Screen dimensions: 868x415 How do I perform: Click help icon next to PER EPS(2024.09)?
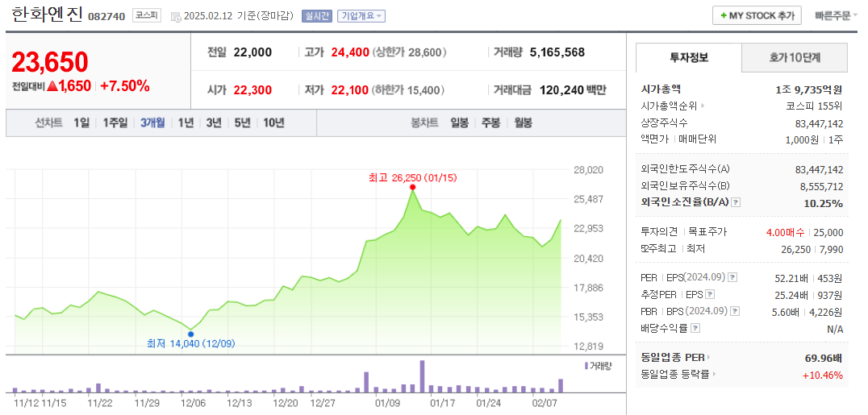(732, 278)
